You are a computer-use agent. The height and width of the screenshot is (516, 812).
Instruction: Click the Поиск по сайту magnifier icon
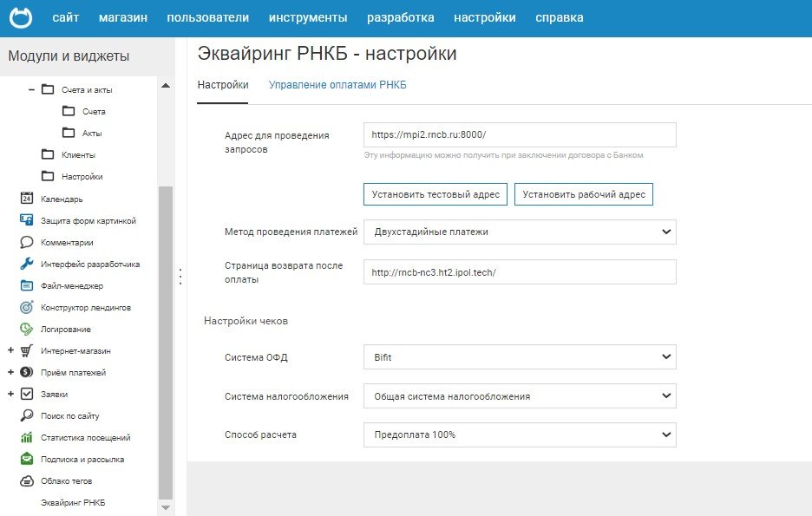point(26,415)
